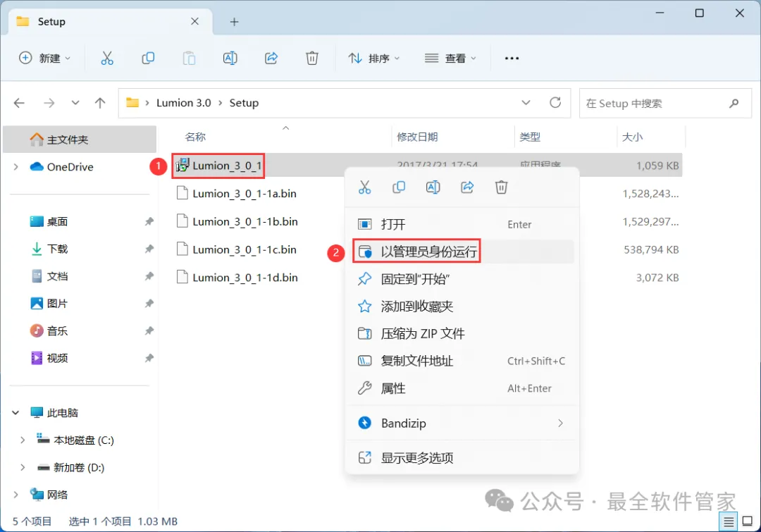Open 音乐 in the sidebar

coord(57,331)
